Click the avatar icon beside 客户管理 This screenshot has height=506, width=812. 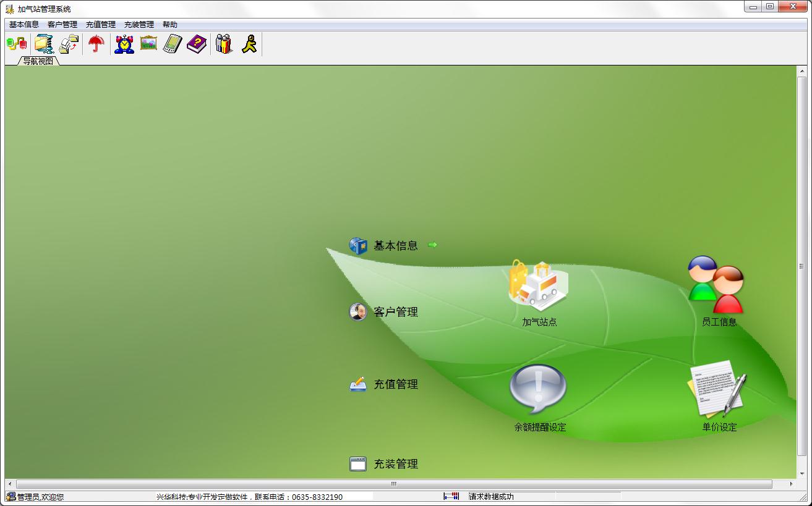click(x=358, y=312)
